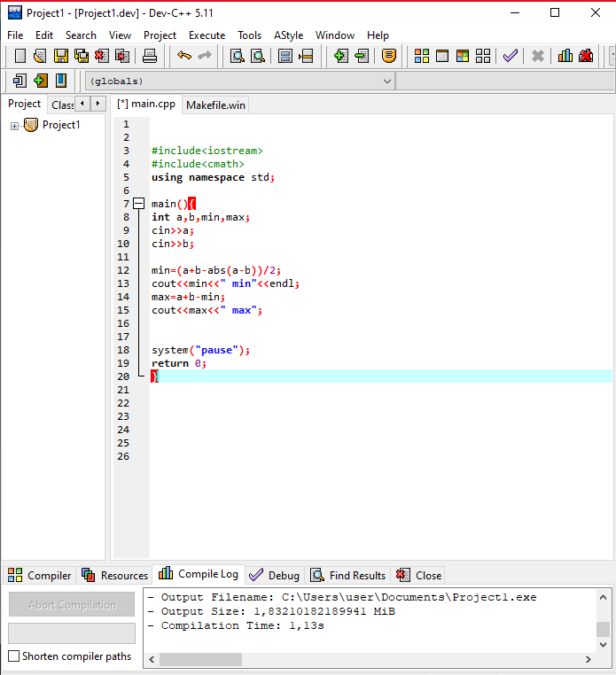Open the Find search icon

237,56
